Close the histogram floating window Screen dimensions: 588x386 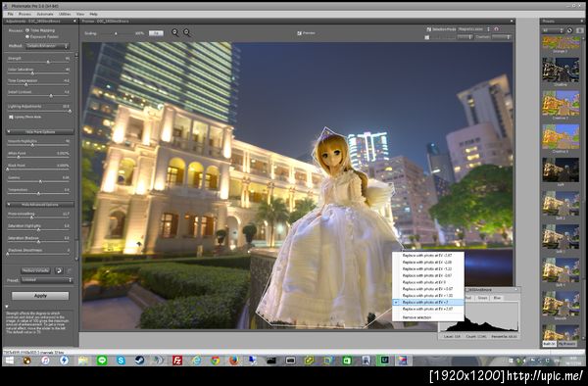pos(516,290)
